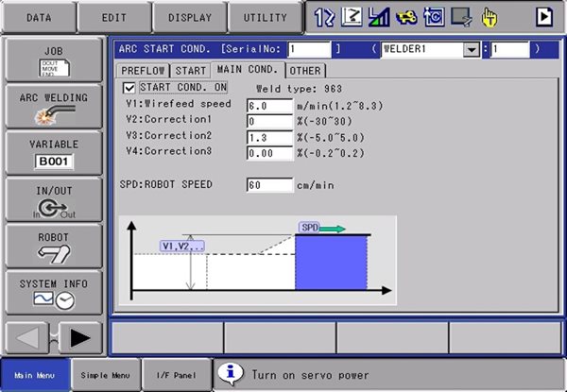Screen dimensions: 567x392
Task: Click the play icon at top right
Action: point(543,16)
